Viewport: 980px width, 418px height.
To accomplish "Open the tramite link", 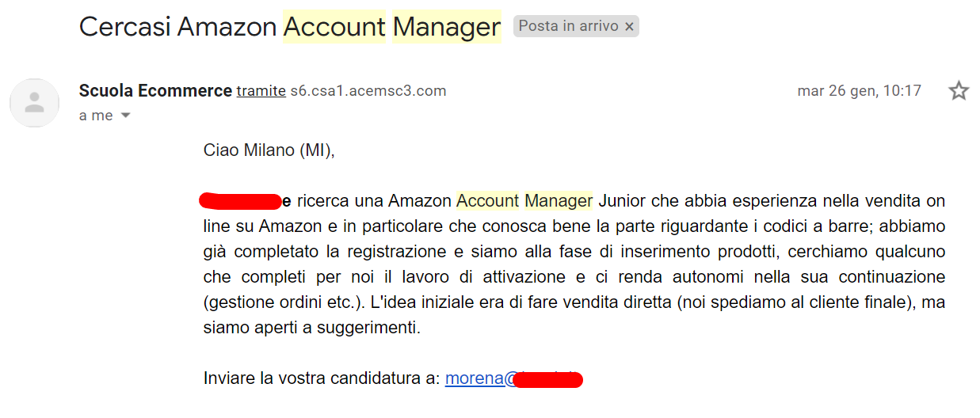I will click(x=261, y=91).
